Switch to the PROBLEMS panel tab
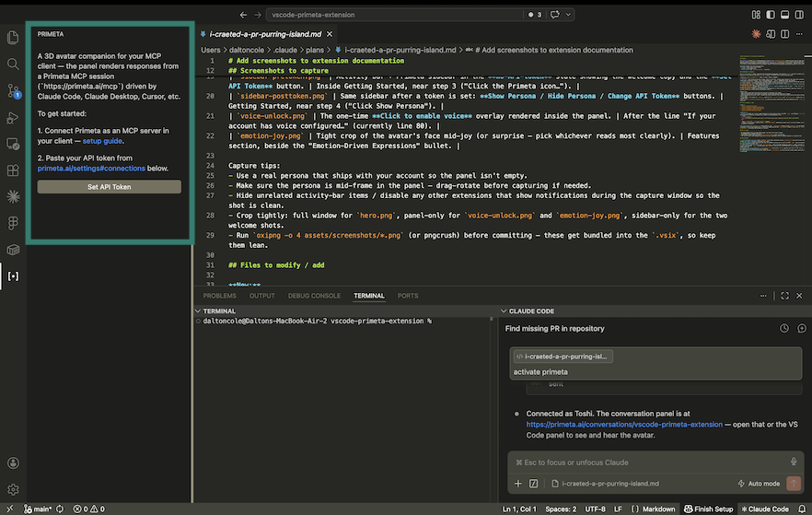Screen dimensions: 812x515 219,296
